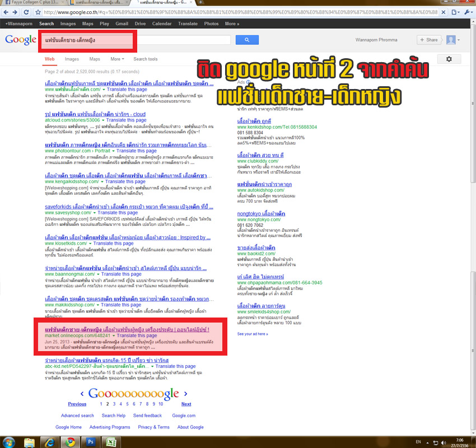Switch to Chrome in the taskbar
The width and height of the screenshot is (476, 448).
click(71, 442)
